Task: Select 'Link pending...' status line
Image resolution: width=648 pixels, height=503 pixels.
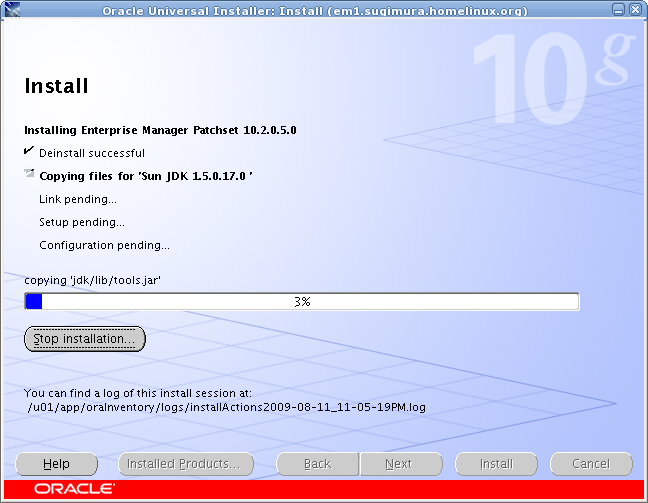Action: pyautogui.click(x=78, y=200)
